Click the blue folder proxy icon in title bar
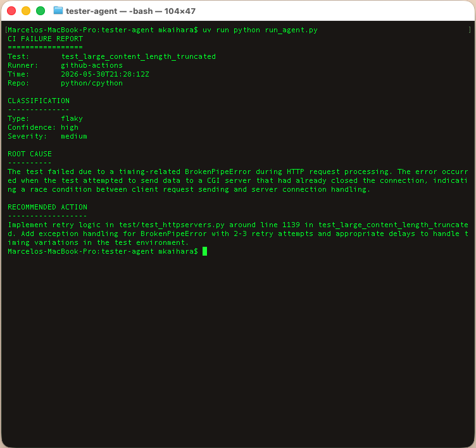Image resolution: width=476 pixels, height=448 pixels. tap(58, 11)
